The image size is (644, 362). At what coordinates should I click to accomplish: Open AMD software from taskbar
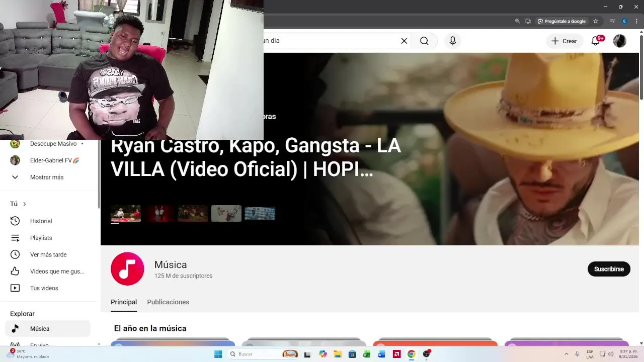pyautogui.click(x=396, y=354)
